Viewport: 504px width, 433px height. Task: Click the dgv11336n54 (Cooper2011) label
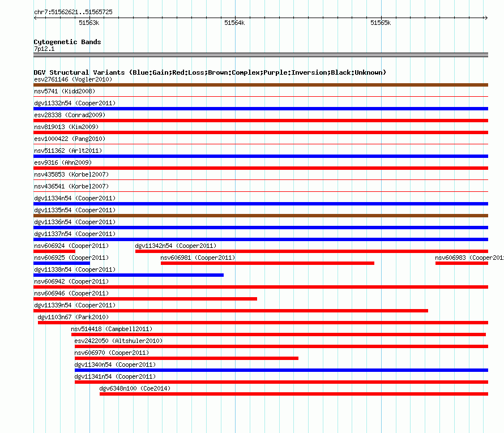pyautogui.click(x=75, y=222)
